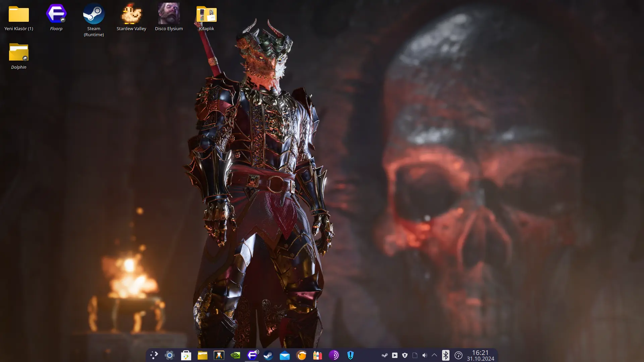Open the shield security tray icon
The image size is (644, 362).
point(405,355)
